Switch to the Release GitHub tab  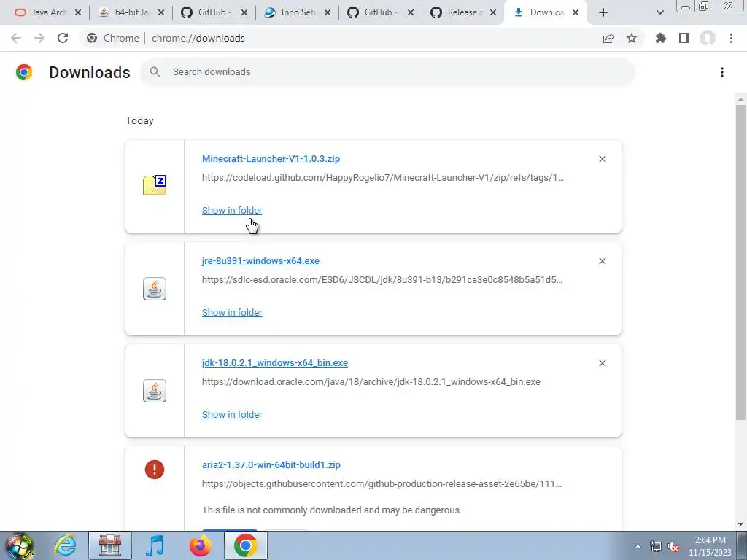(463, 12)
